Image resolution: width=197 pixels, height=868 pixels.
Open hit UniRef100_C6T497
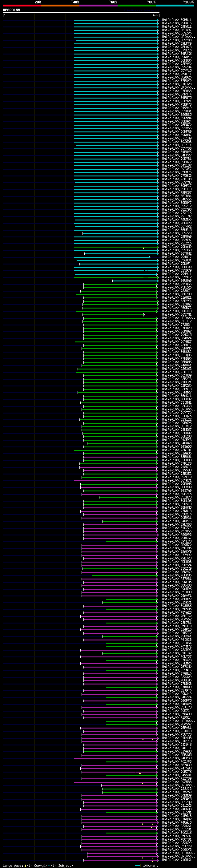(x=176, y=30)
